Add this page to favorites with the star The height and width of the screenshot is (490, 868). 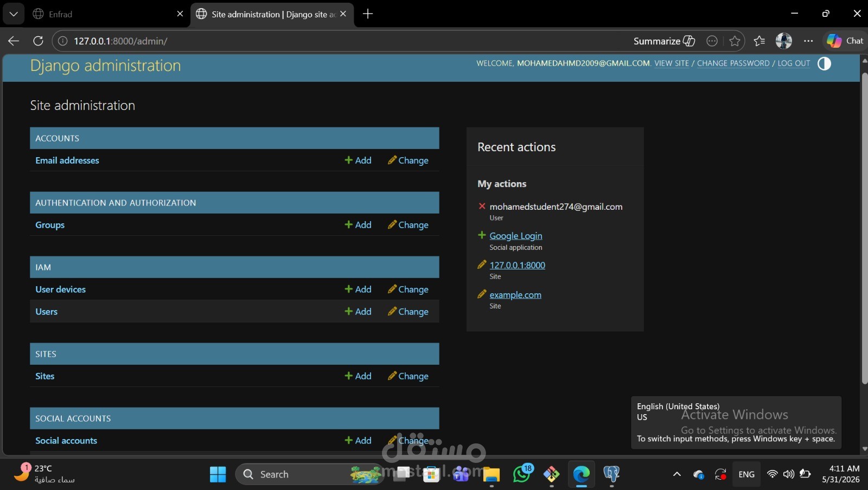pyautogui.click(x=735, y=41)
